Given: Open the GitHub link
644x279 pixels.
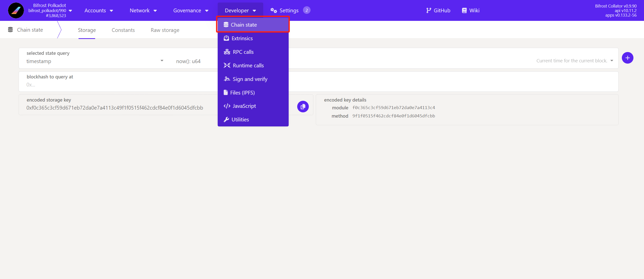Looking at the screenshot, I should coord(438,11).
